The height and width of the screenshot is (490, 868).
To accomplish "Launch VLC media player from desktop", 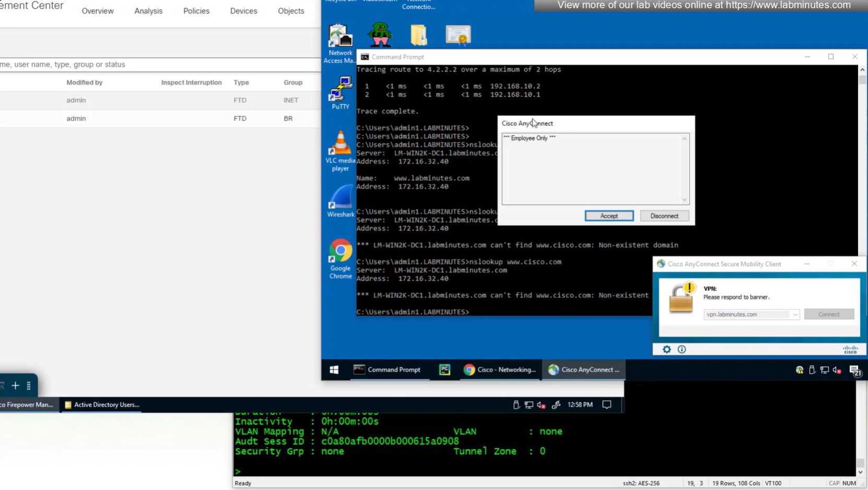I will point(340,150).
